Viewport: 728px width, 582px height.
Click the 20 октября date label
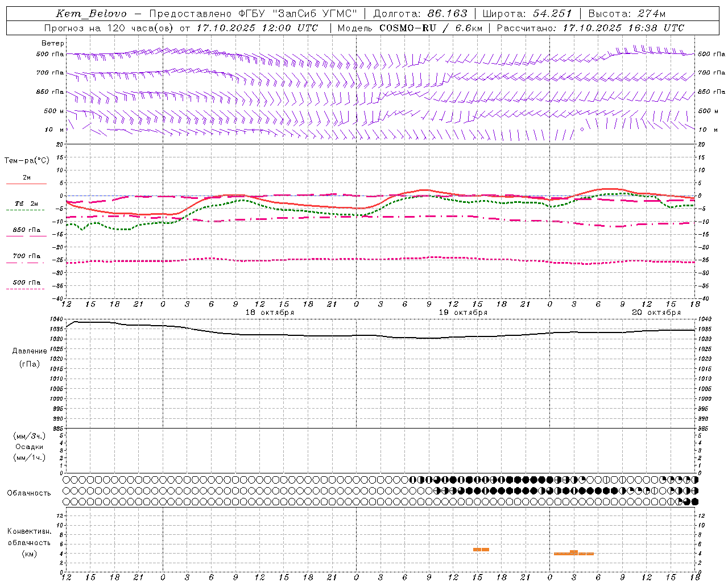click(x=656, y=313)
